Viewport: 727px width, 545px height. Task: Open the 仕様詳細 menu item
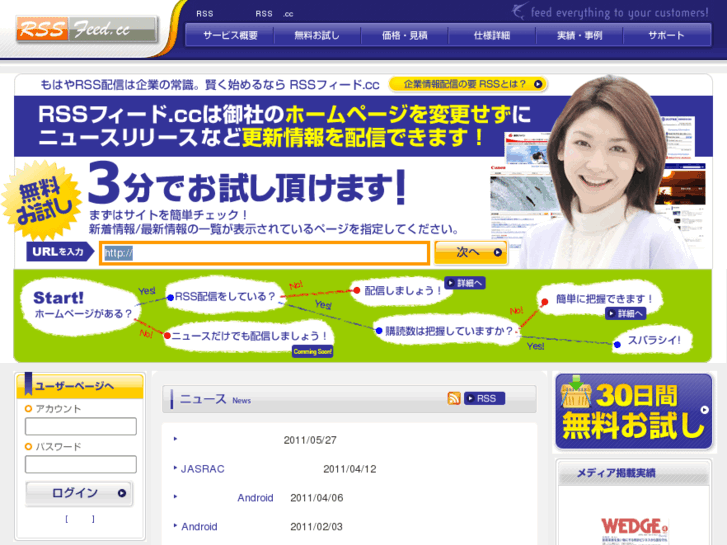[492, 35]
